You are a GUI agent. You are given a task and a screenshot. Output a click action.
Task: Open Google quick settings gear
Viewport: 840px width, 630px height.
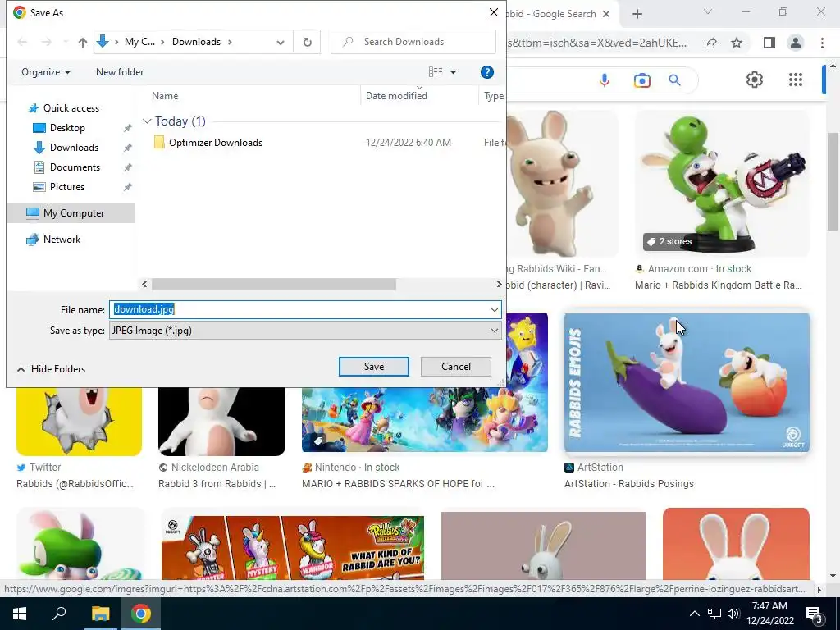[x=755, y=80]
